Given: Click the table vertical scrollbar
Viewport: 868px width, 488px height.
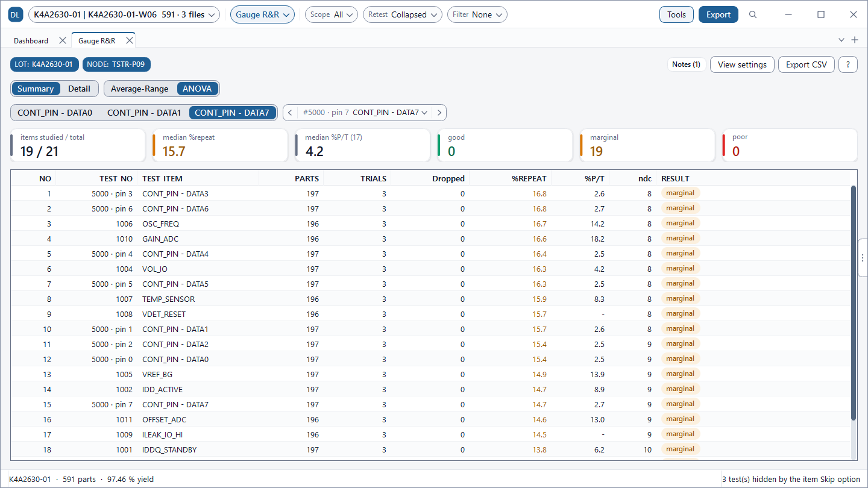Looking at the screenshot, I should click(x=854, y=303).
